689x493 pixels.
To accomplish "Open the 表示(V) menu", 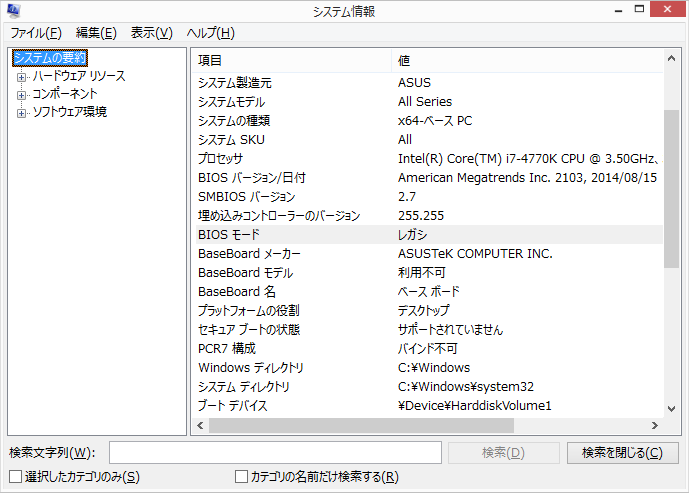I will point(151,33).
